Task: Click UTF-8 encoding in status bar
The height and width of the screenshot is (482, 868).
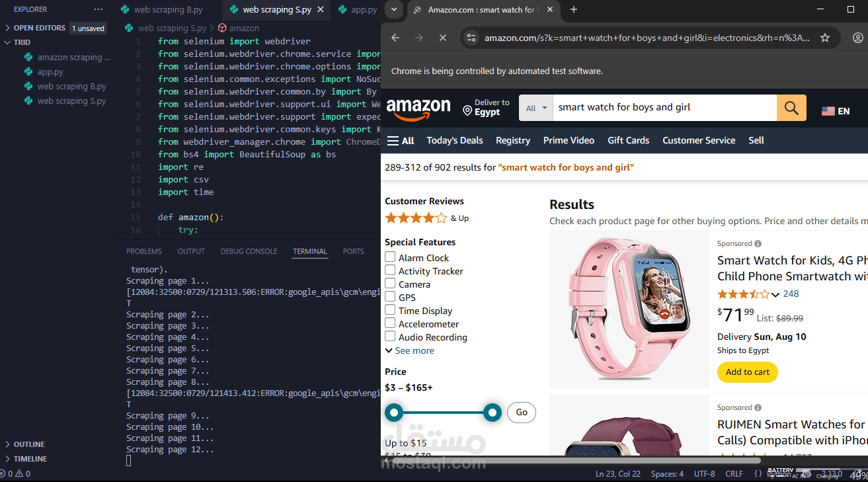Action: click(x=705, y=473)
